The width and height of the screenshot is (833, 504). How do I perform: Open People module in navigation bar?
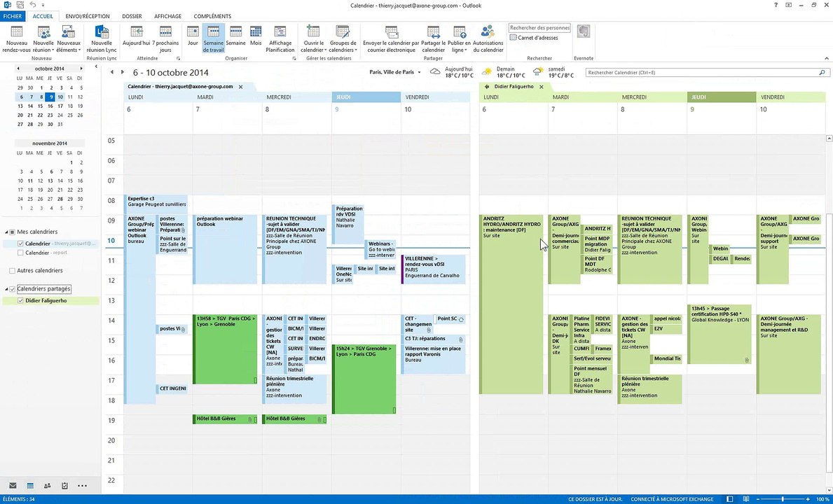[47, 485]
